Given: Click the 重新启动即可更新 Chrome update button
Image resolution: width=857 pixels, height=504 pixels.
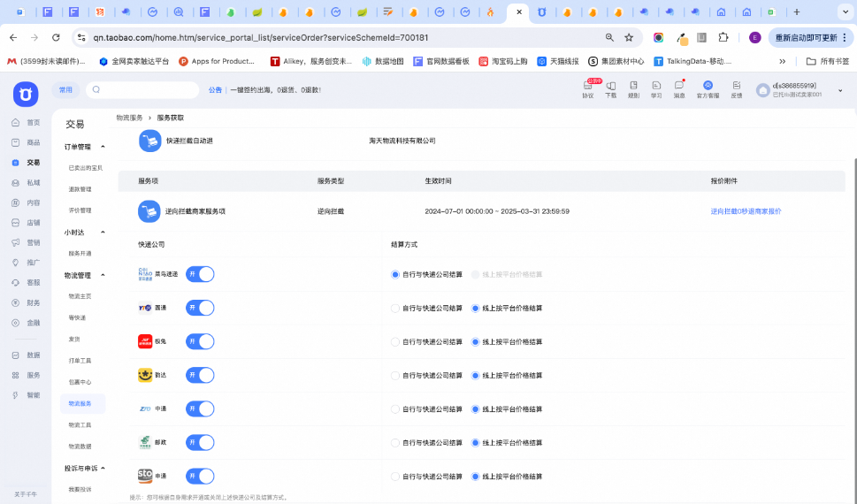Looking at the screenshot, I should pyautogui.click(x=810, y=38).
